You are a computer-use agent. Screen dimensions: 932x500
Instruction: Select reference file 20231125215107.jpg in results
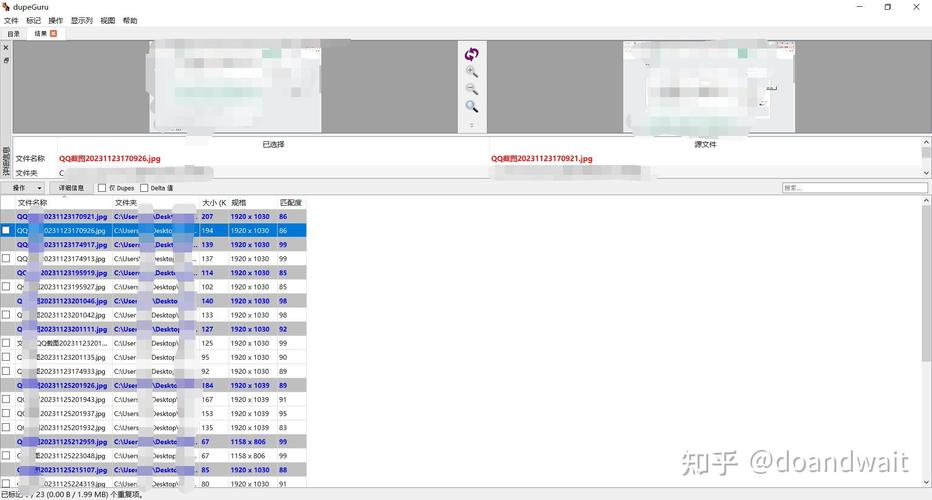[153, 470]
